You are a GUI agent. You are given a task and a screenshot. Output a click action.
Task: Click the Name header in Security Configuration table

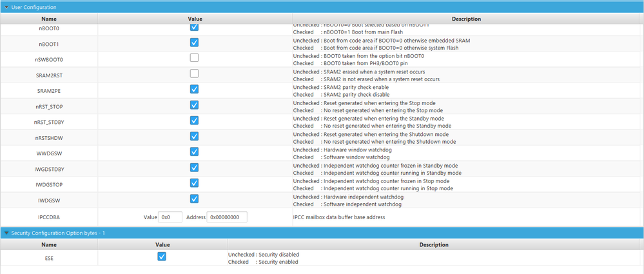[x=49, y=244]
